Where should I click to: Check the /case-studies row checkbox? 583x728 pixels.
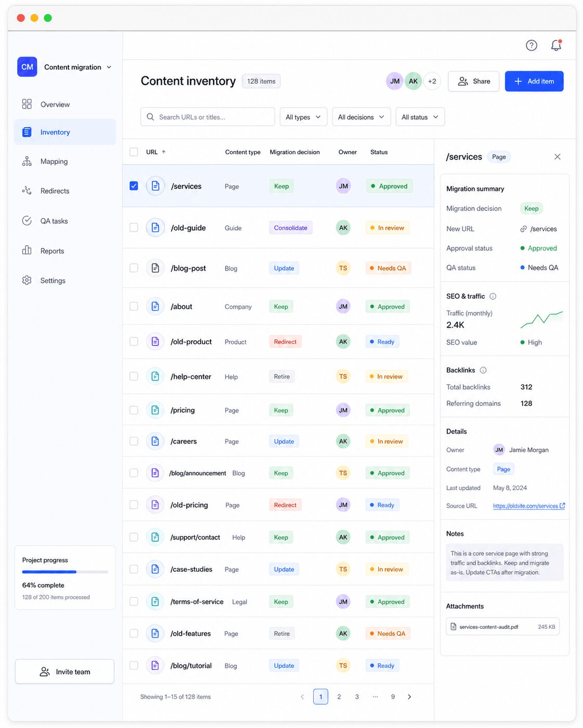(x=134, y=569)
